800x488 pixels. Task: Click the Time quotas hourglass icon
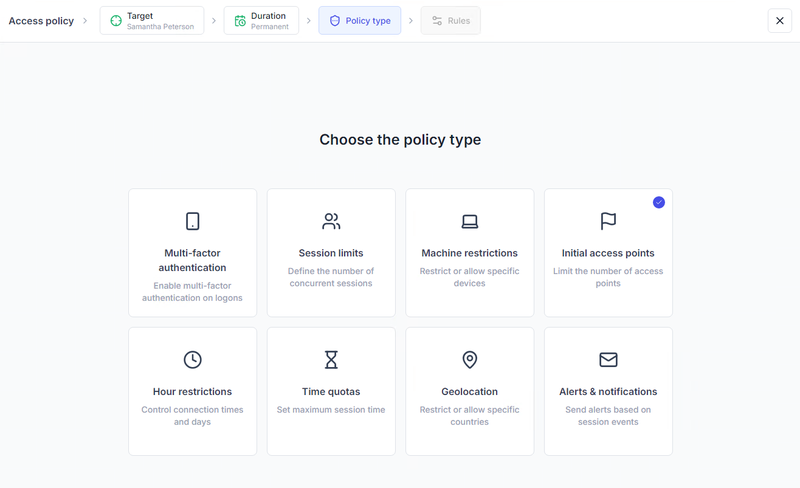(331, 359)
